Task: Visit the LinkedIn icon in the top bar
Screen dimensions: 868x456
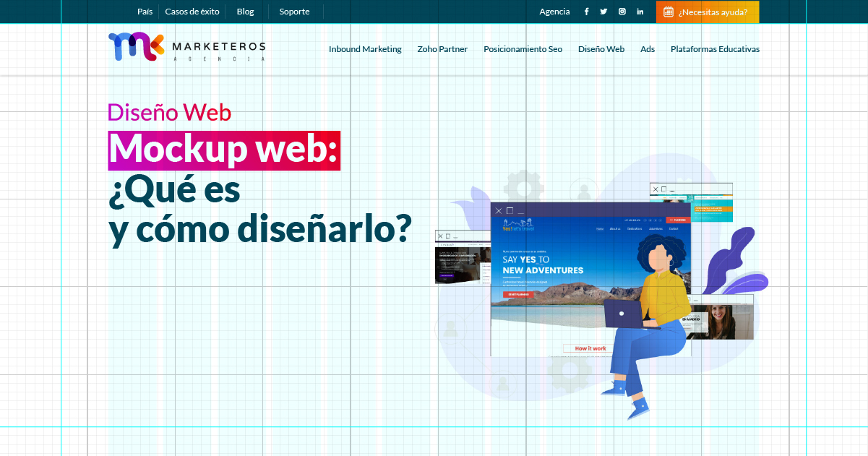Action: tap(640, 11)
